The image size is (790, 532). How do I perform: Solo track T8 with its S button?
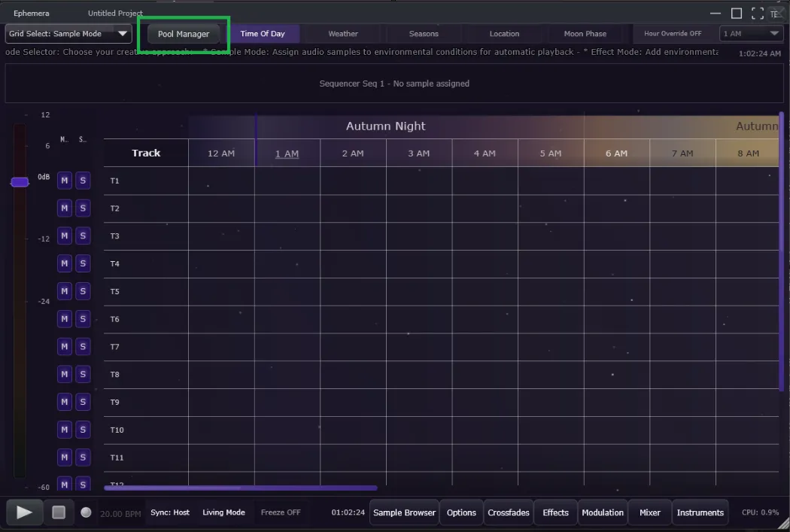point(83,374)
